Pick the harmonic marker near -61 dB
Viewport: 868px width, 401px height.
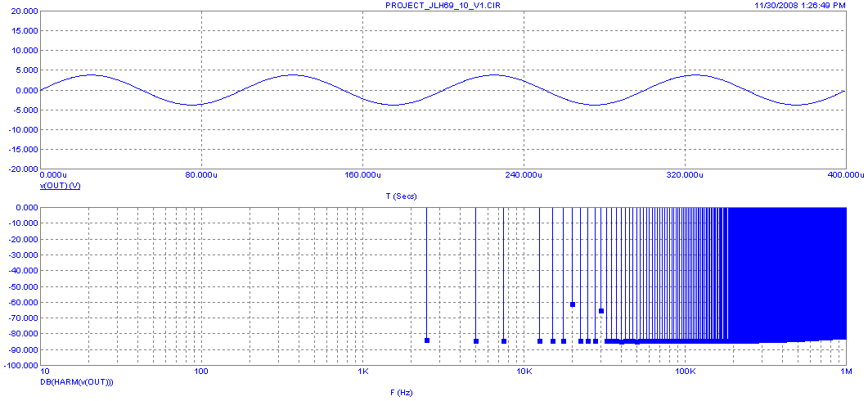pyautogui.click(x=573, y=304)
